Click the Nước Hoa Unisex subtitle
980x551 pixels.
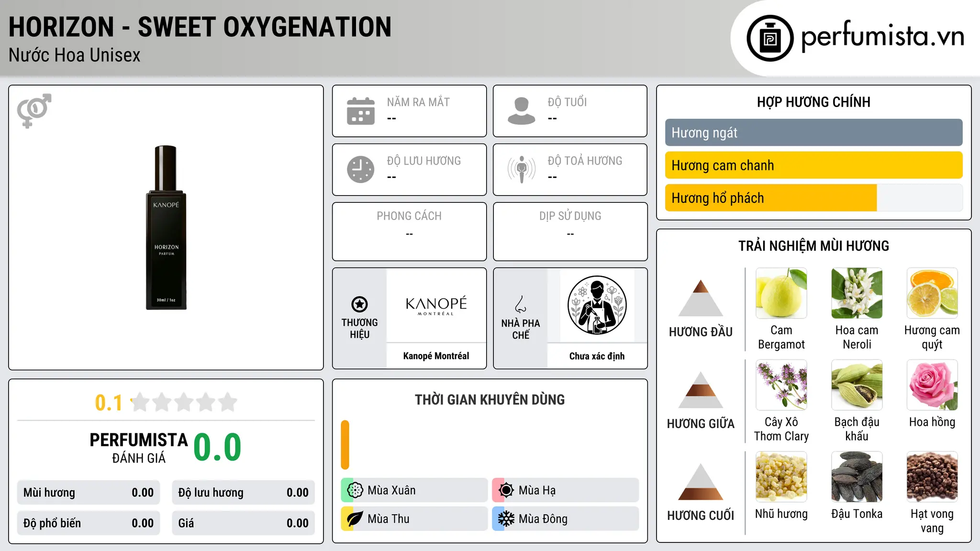75,55
